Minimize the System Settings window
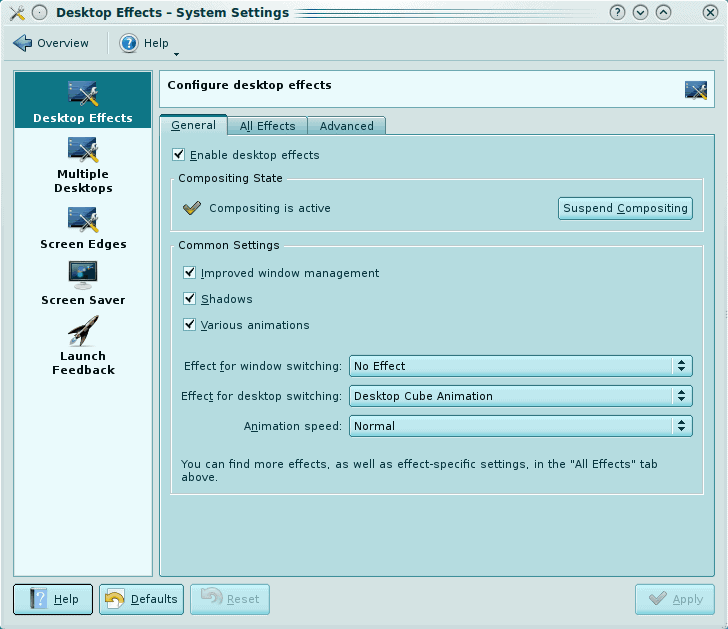Image resolution: width=728 pixels, height=629 pixels. click(640, 13)
